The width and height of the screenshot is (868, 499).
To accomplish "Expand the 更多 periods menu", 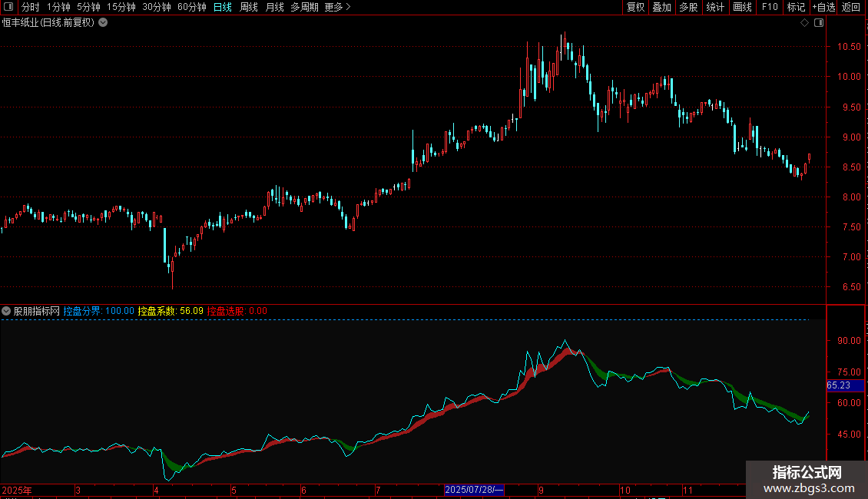I will 338,7.
